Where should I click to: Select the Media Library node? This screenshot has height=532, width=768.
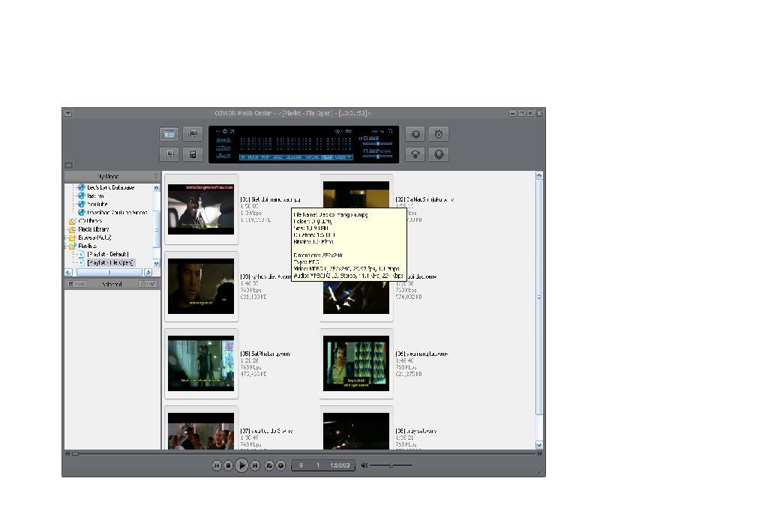94,229
